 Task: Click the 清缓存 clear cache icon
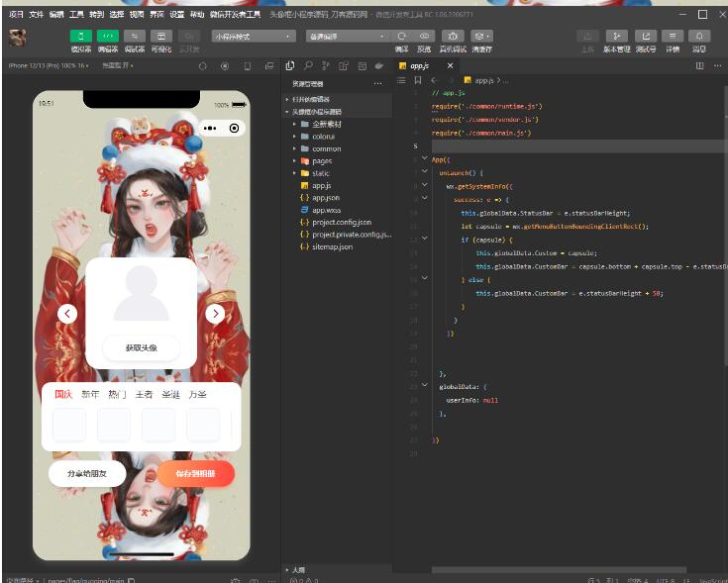point(482,37)
